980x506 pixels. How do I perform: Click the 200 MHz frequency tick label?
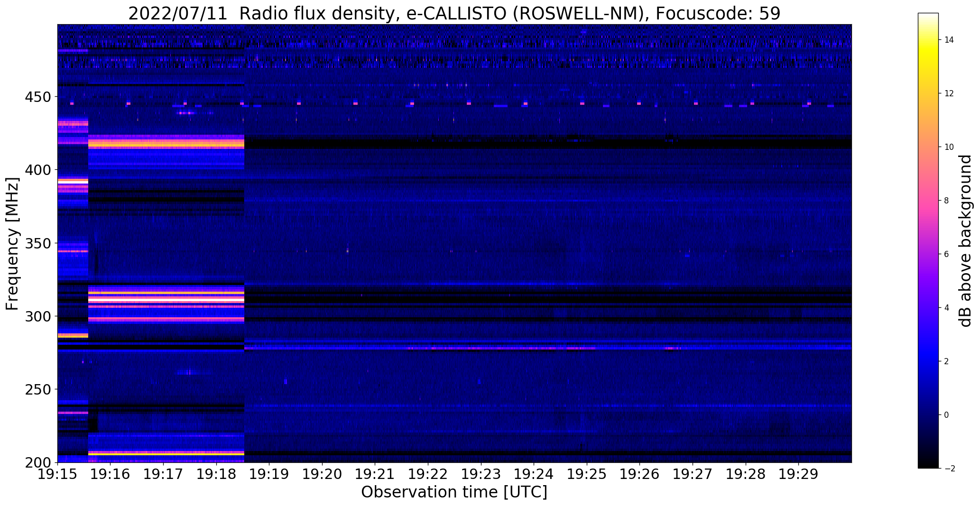pos(37,462)
